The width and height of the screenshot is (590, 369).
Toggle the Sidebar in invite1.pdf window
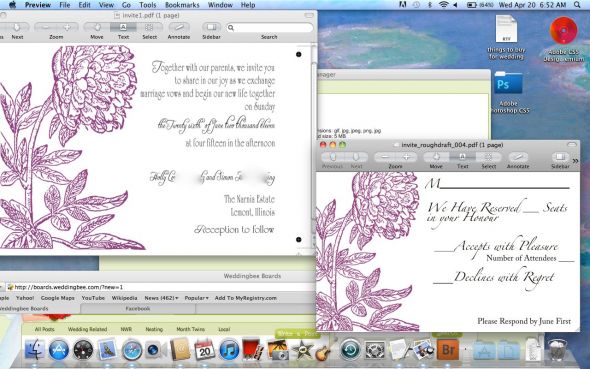point(211,27)
